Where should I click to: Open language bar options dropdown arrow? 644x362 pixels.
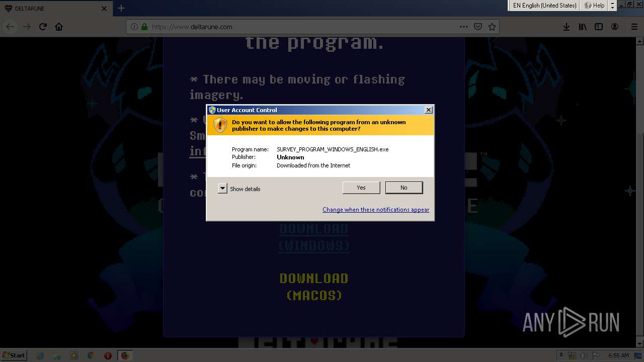612,7
